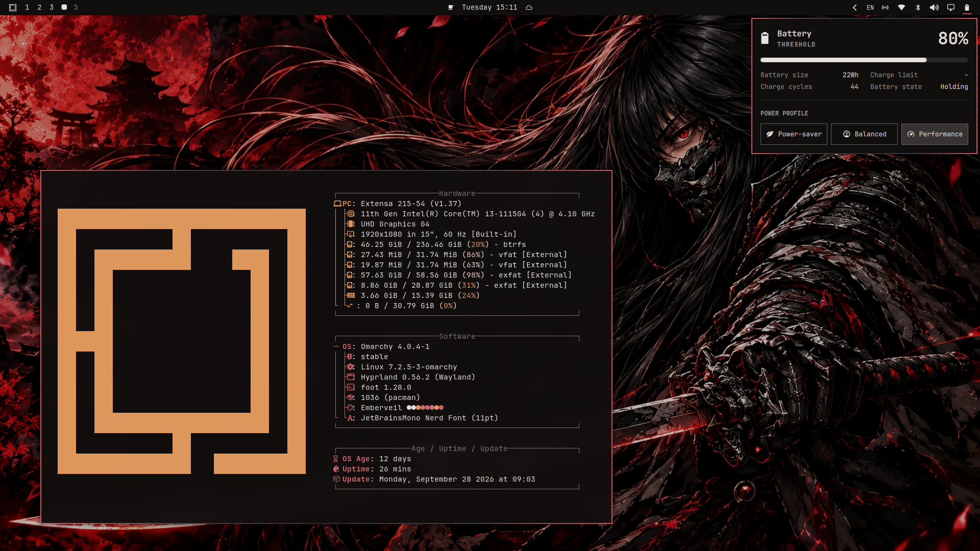Screen dimensions: 980x551
Task: Click the hotspot broadcast icon in the top bar
Action: click(885, 8)
